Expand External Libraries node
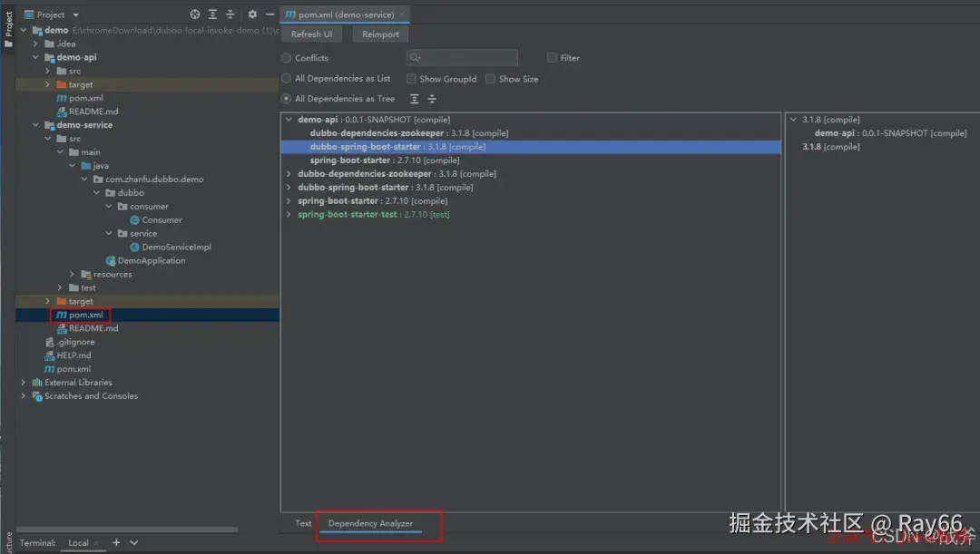The width and height of the screenshot is (980, 554). coord(24,383)
